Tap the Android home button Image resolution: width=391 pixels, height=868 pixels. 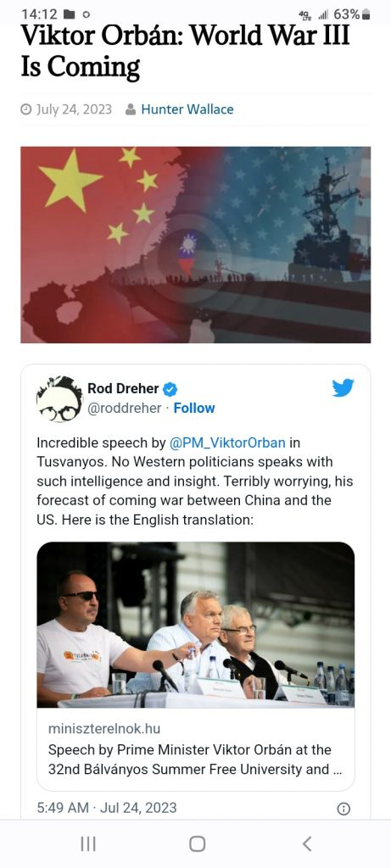[x=197, y=843]
